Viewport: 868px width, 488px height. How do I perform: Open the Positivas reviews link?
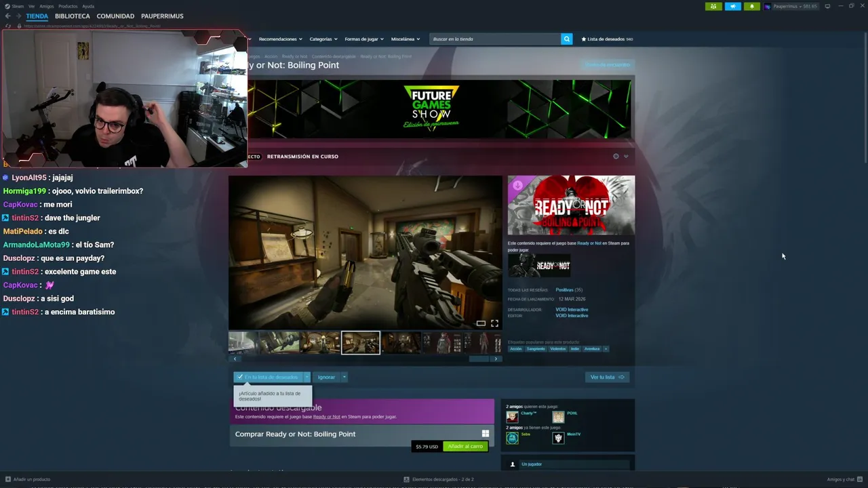click(564, 290)
